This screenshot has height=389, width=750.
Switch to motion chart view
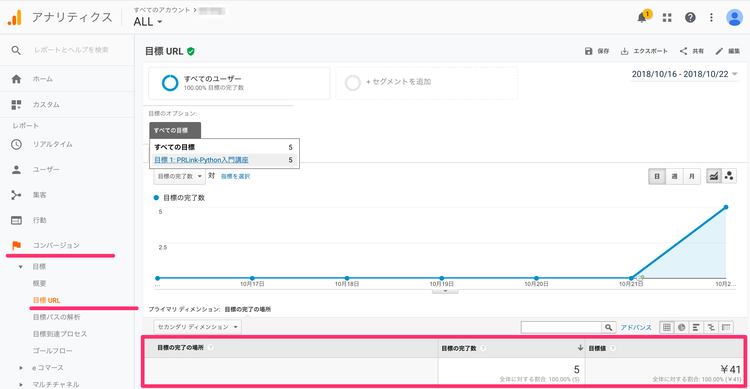pyautogui.click(x=729, y=176)
